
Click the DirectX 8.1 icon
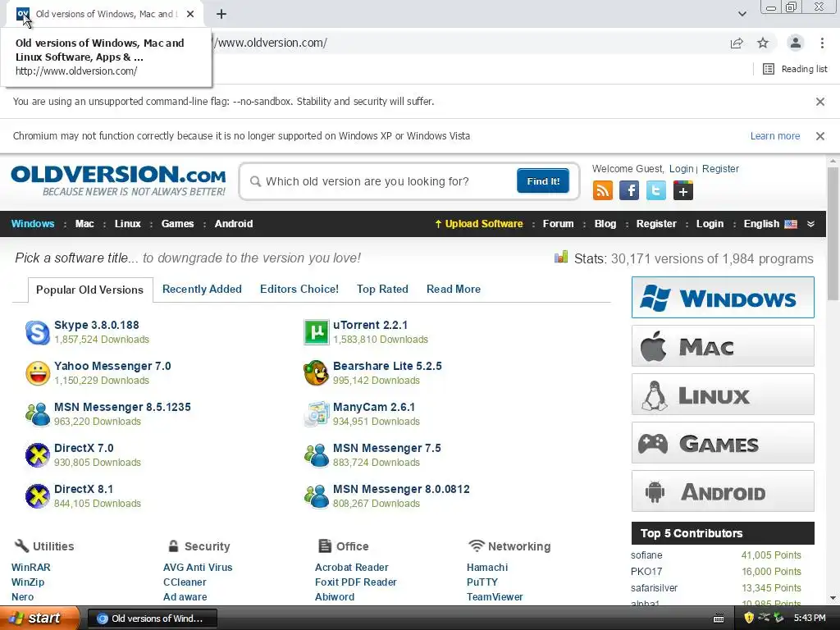tap(38, 496)
